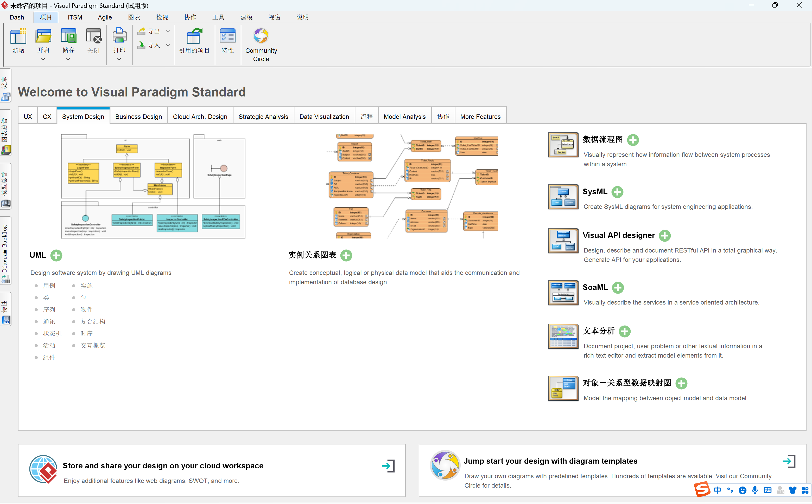Viewport: 812px width, 504px height.
Task: Expand the 导出 export dropdown arrow
Action: click(168, 31)
